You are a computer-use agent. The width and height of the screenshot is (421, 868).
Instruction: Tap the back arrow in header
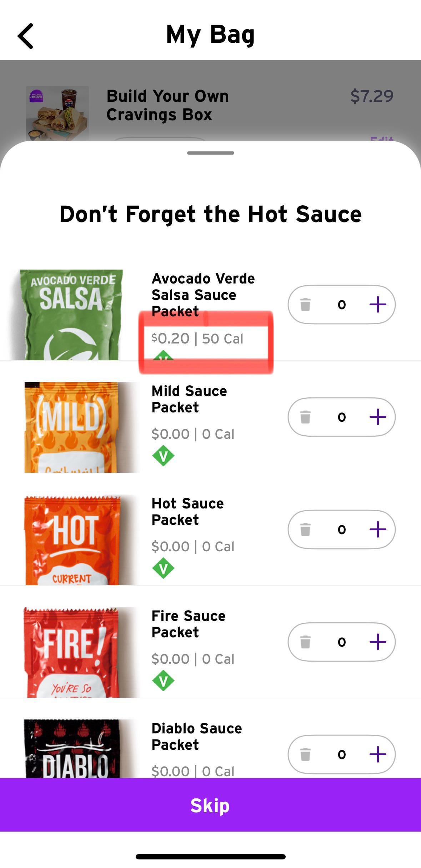(x=25, y=36)
